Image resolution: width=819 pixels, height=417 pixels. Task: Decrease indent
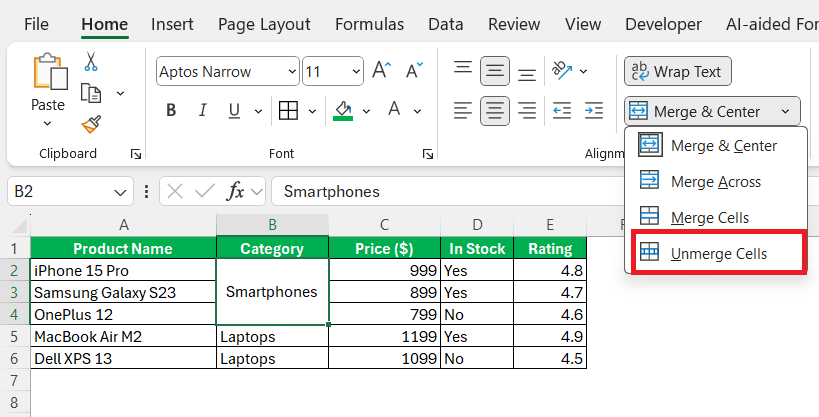tap(562, 110)
